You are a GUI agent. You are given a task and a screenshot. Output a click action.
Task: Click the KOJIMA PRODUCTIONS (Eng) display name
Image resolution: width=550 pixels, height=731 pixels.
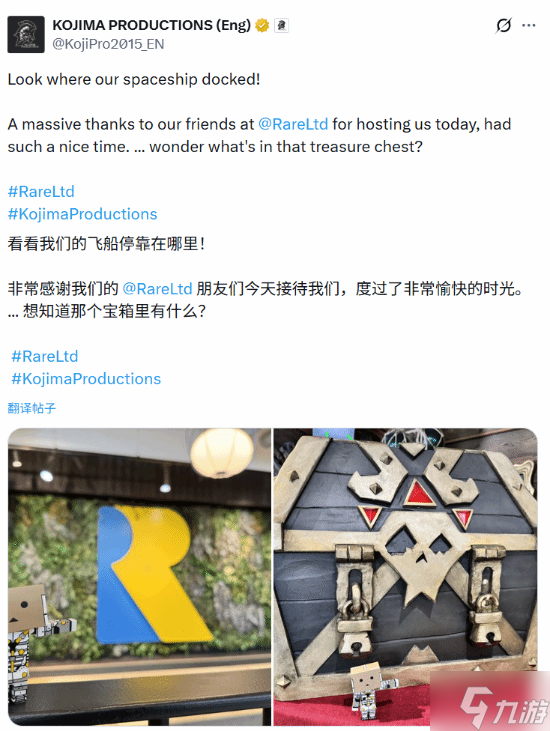(151, 25)
